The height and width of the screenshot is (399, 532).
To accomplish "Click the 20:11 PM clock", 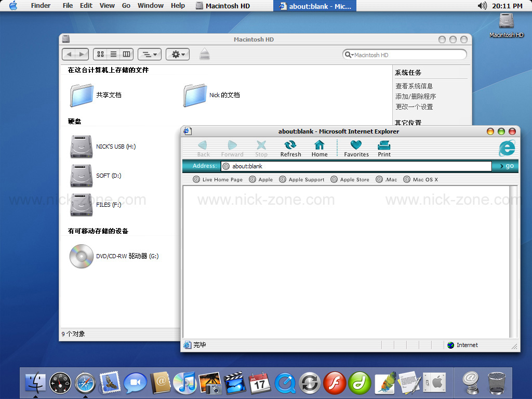I will [x=507, y=6].
